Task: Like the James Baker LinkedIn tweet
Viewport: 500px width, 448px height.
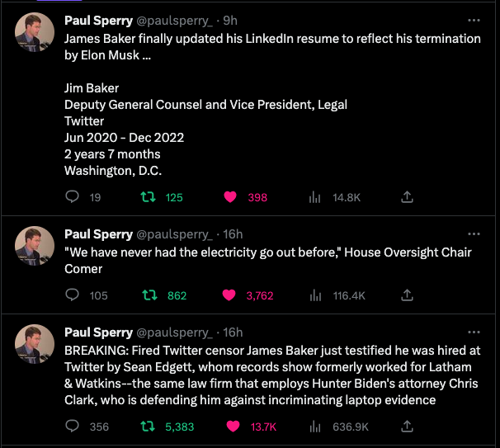Action: 233,197
